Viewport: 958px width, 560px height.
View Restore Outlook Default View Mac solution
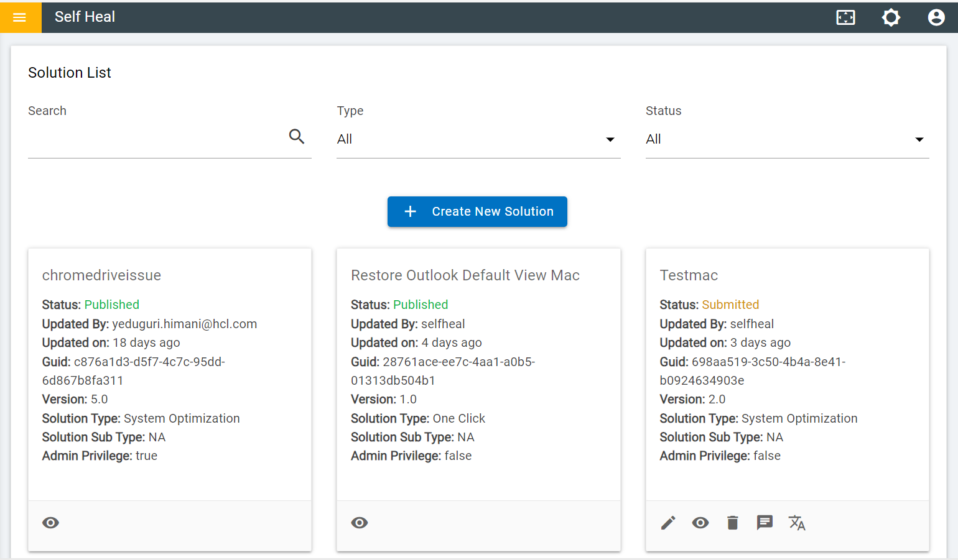(x=360, y=523)
